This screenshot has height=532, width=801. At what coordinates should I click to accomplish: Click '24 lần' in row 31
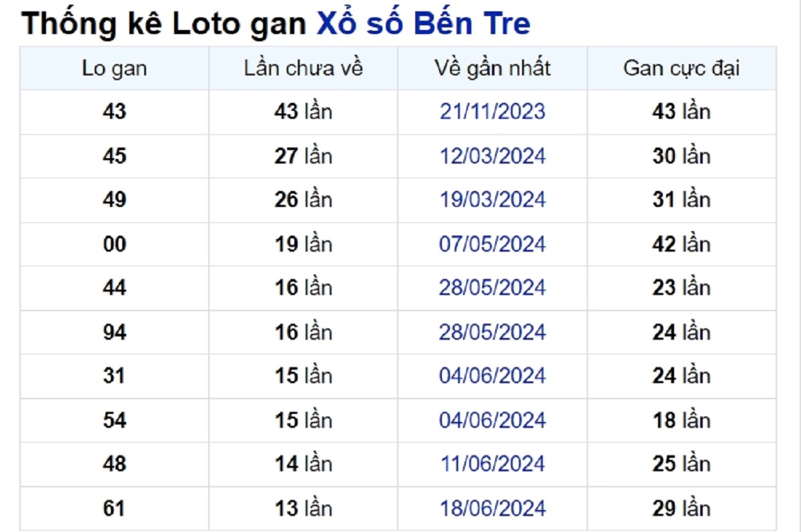click(682, 376)
